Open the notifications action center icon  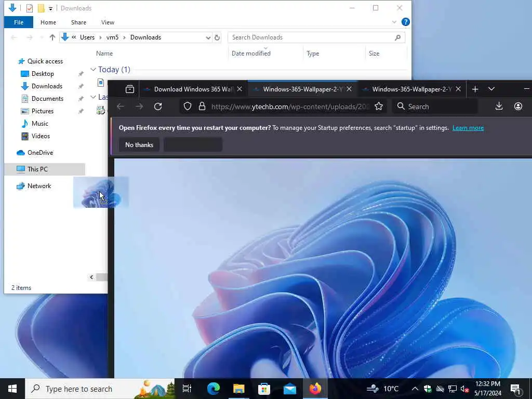515,389
